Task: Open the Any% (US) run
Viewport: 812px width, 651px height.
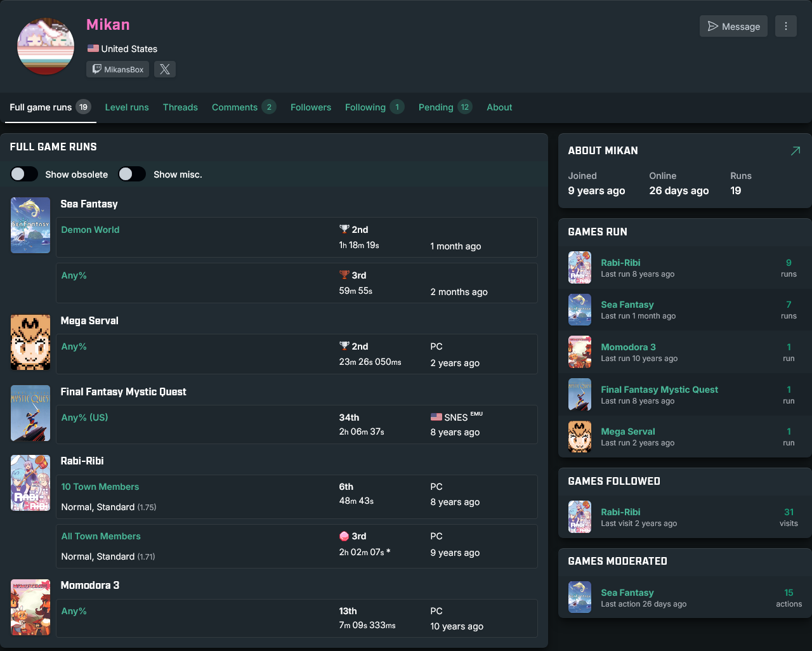Action: tap(84, 418)
